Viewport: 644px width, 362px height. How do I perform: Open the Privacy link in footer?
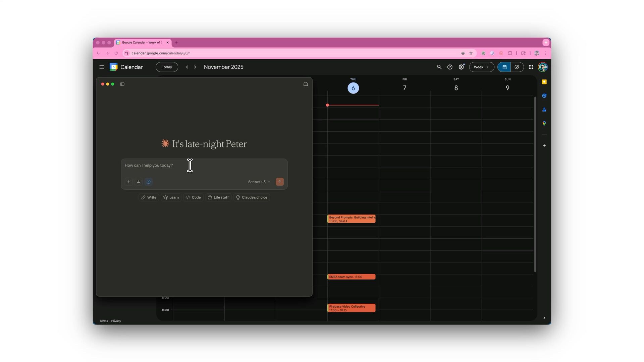pos(116,321)
